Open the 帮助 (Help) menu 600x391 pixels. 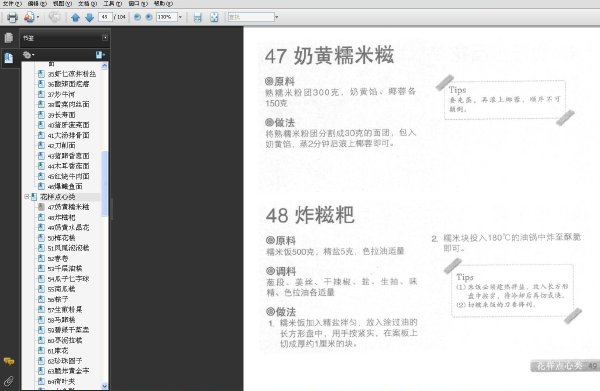click(x=163, y=3)
